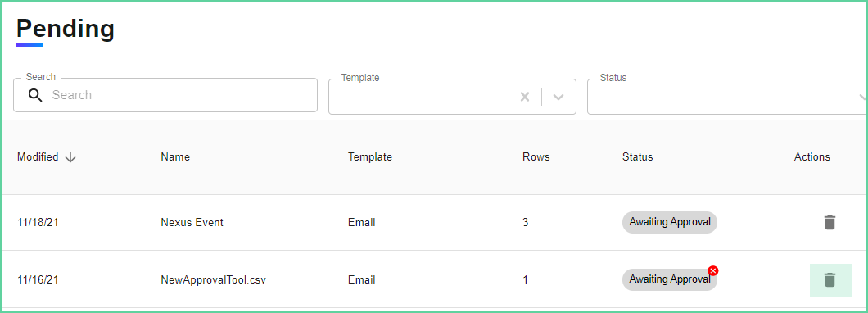This screenshot has height=313, width=868.
Task: Click the magnifying glass search icon
Action: click(x=35, y=95)
